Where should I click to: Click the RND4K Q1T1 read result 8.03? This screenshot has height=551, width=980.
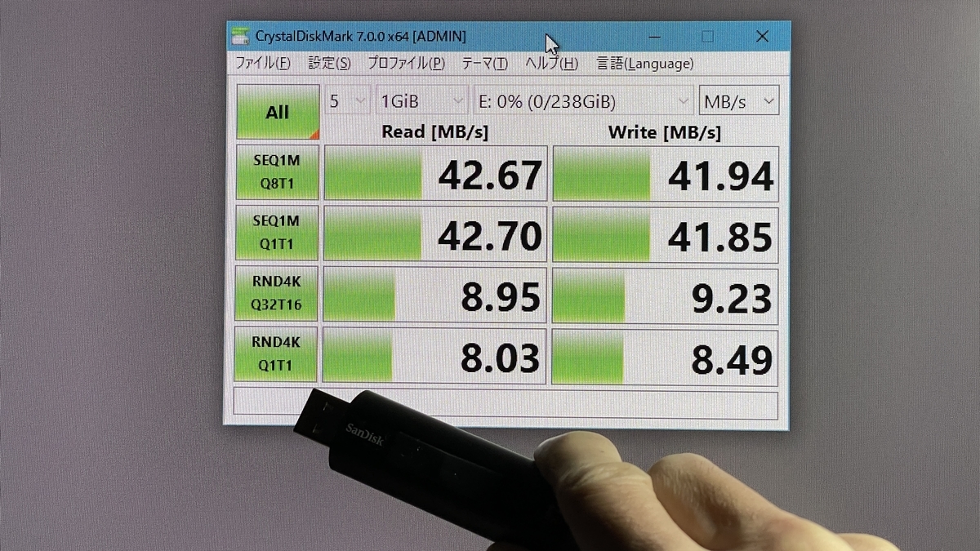point(434,355)
